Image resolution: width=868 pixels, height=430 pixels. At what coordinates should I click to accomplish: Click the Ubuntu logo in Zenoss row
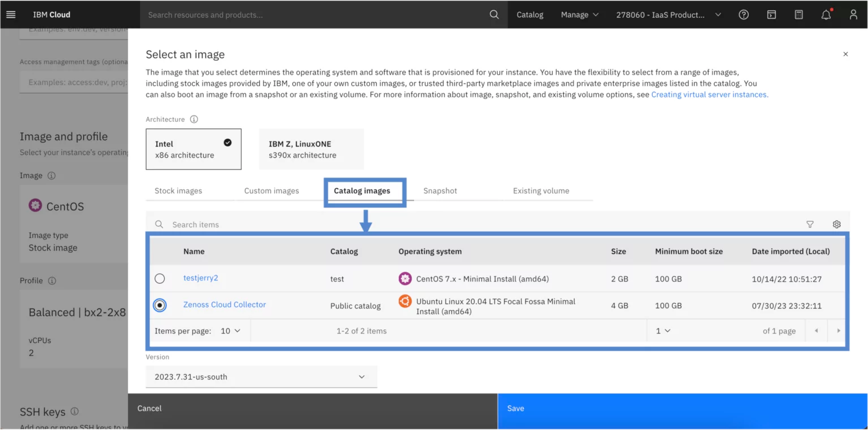coord(405,301)
